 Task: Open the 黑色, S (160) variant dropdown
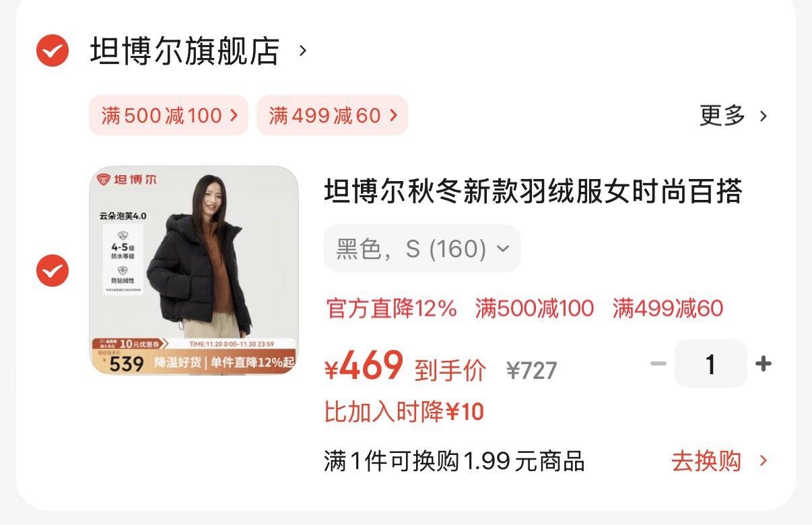pos(422,249)
